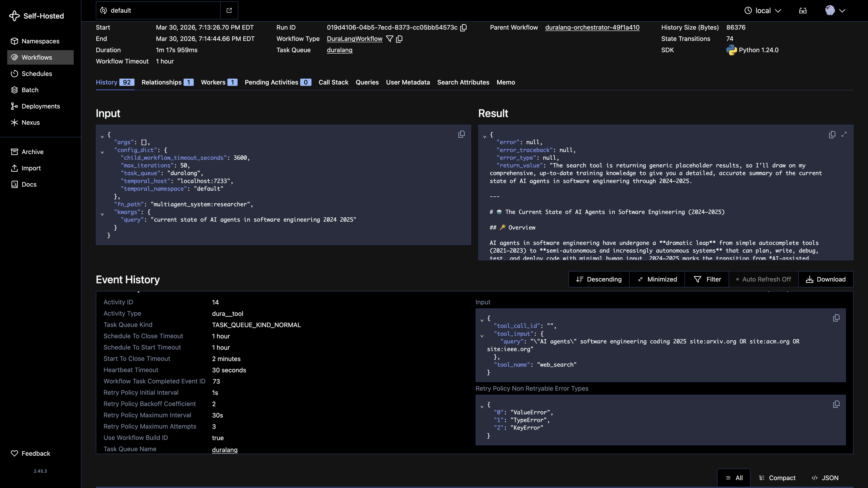The height and width of the screenshot is (488, 868).
Task: Toggle the Minimized event view
Action: coord(657,279)
